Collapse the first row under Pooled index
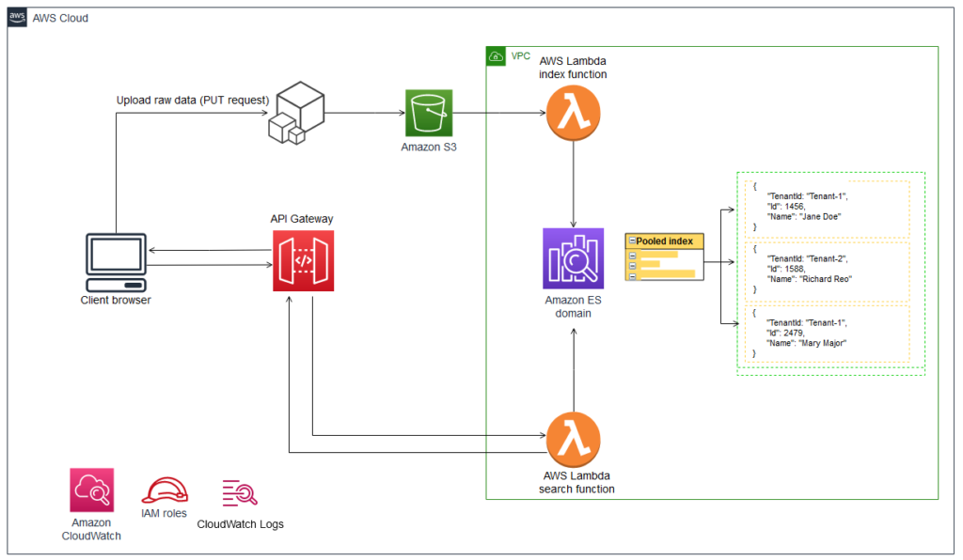Screen dimensions: 963x560 coord(632,256)
